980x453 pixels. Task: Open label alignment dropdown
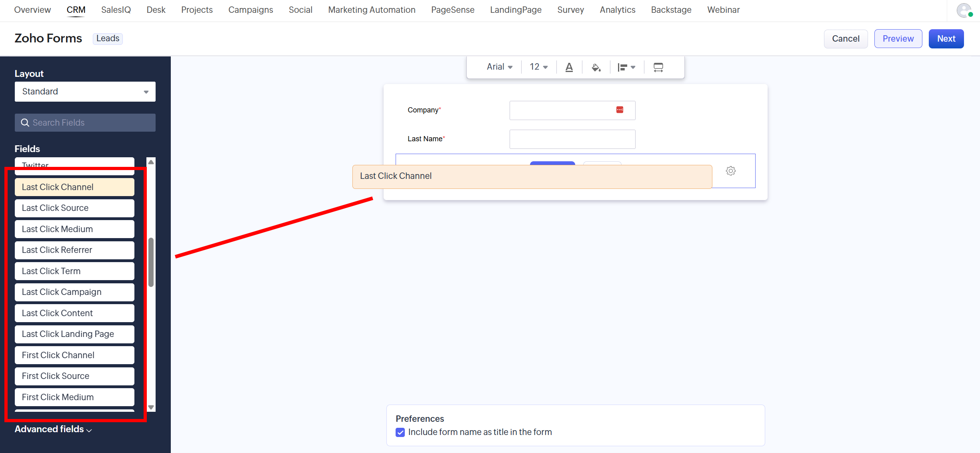point(626,67)
